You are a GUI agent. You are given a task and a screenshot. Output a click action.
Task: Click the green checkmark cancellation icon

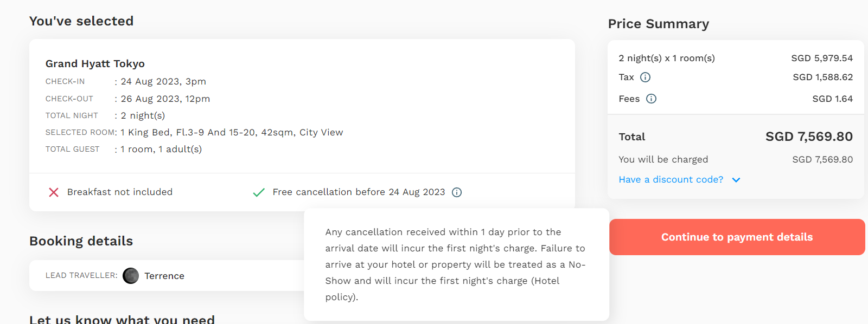pos(259,192)
